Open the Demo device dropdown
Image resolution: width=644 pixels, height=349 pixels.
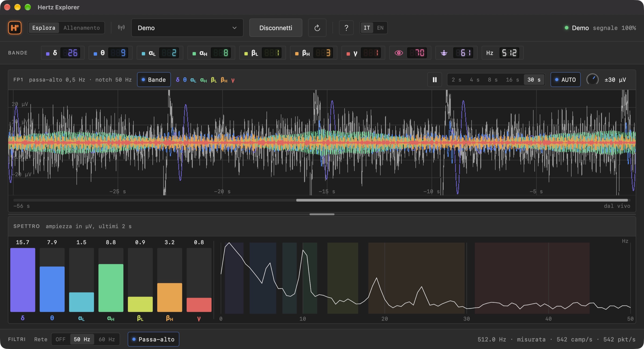[187, 28]
